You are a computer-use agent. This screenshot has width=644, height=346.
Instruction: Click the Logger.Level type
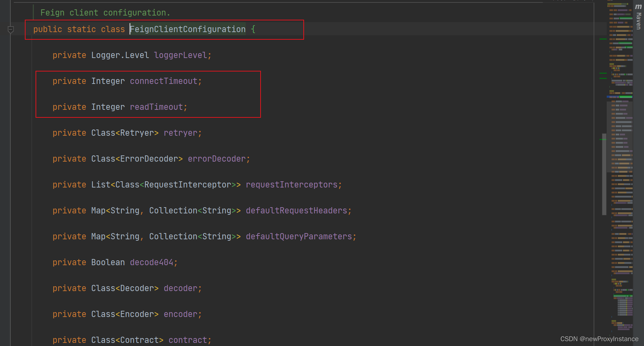120,55
